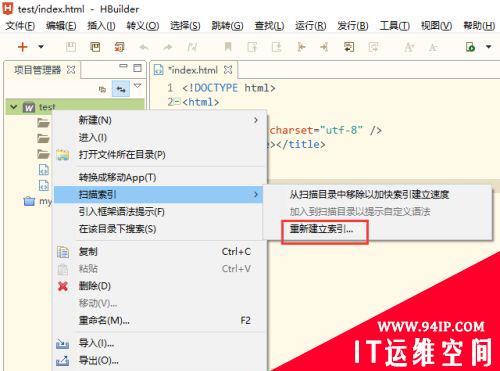Open the dropdown arrow beside the browser preview icon
This screenshot has height=371, width=500.
[x=488, y=47]
